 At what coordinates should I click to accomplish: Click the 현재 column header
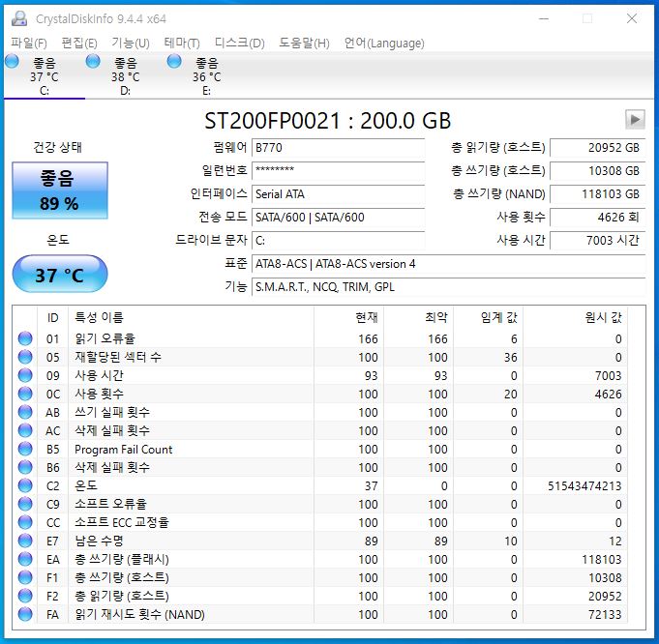point(348,317)
